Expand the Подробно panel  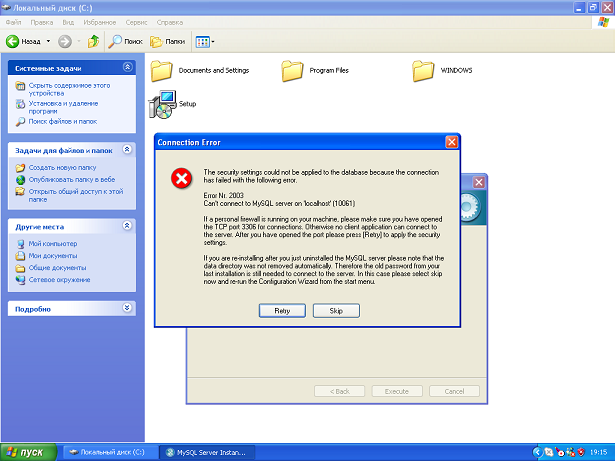click(x=127, y=309)
